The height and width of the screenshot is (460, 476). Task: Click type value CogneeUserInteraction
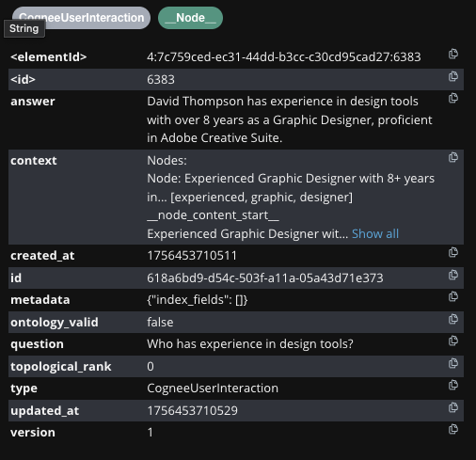pyautogui.click(x=213, y=389)
